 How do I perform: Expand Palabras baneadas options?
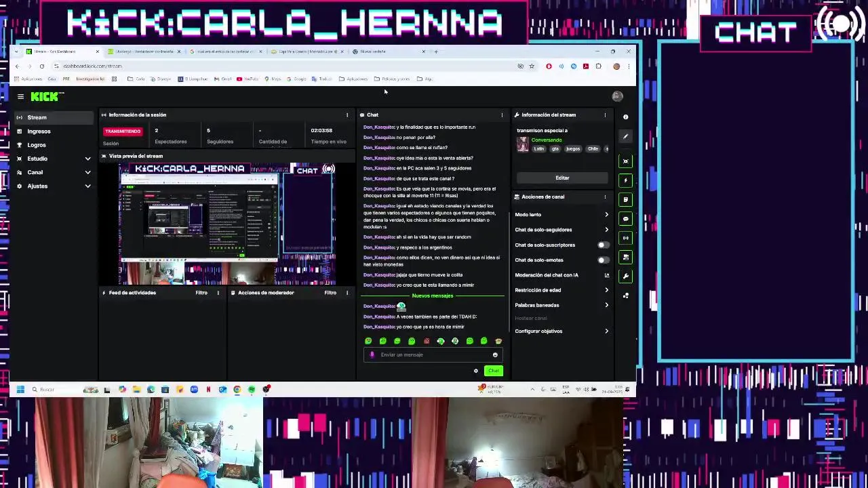[x=562, y=305]
